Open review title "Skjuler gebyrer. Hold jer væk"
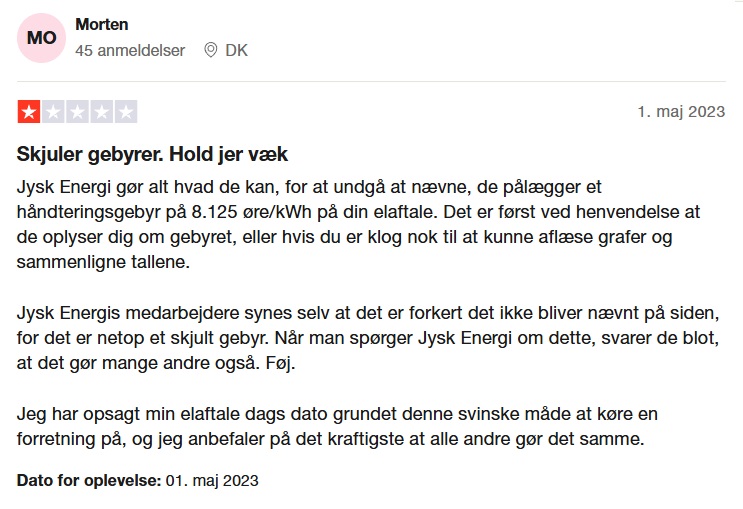The height and width of the screenshot is (509, 743). (x=152, y=155)
